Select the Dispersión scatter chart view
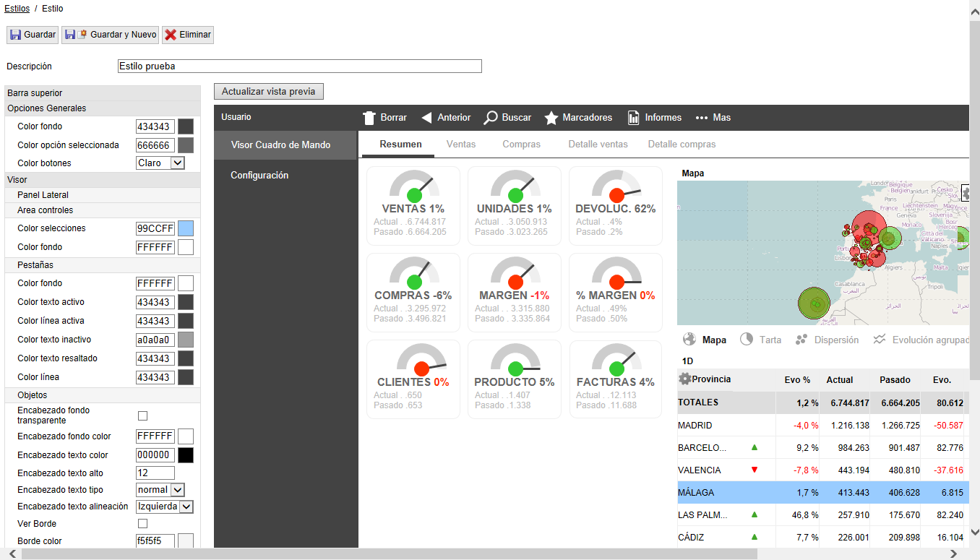 801,340
